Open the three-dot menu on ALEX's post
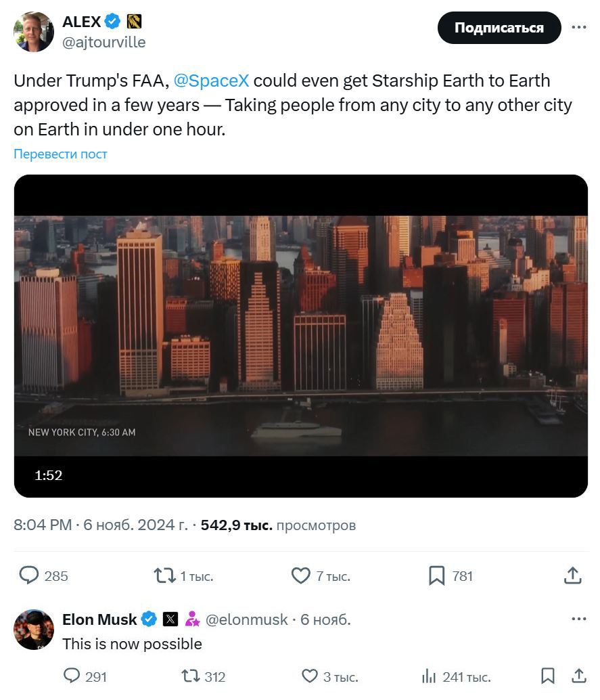This screenshot has width=600, height=700. [x=578, y=28]
